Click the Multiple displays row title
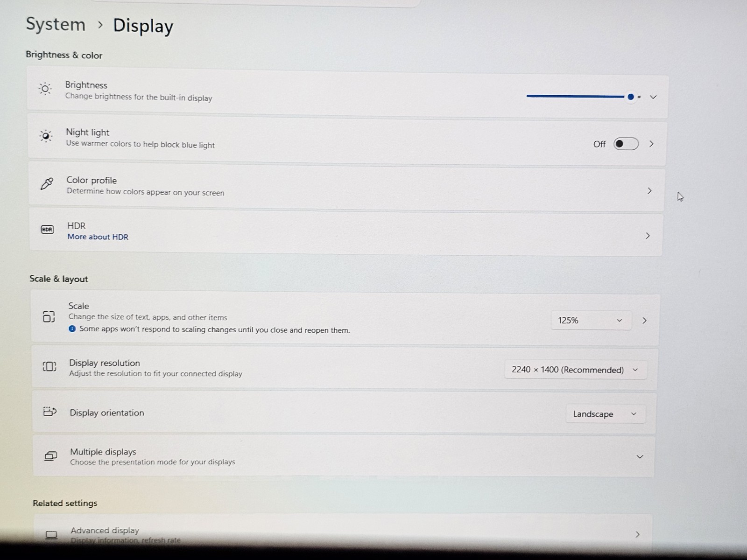The width and height of the screenshot is (747, 560). pos(103,452)
